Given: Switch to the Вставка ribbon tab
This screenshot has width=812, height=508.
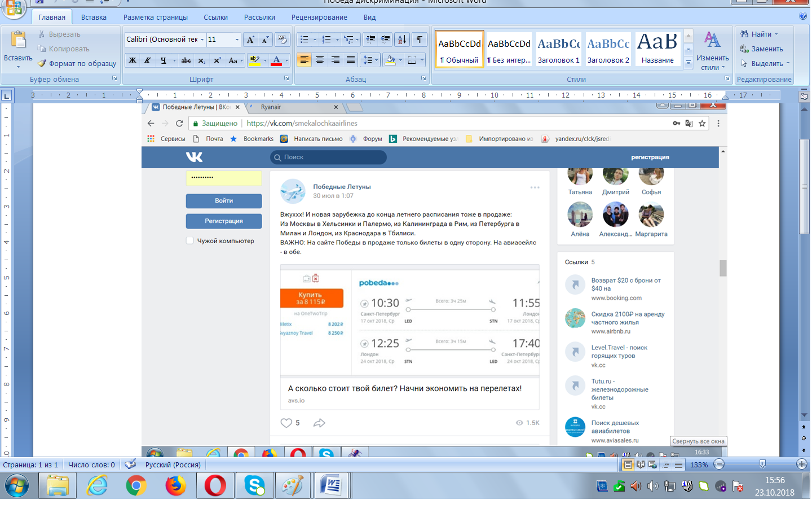Looking at the screenshot, I should (x=94, y=17).
